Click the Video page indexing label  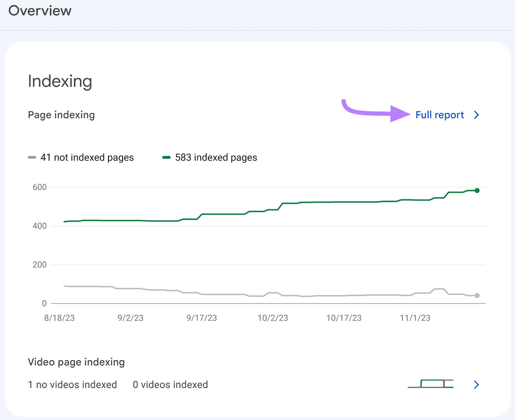tap(76, 362)
